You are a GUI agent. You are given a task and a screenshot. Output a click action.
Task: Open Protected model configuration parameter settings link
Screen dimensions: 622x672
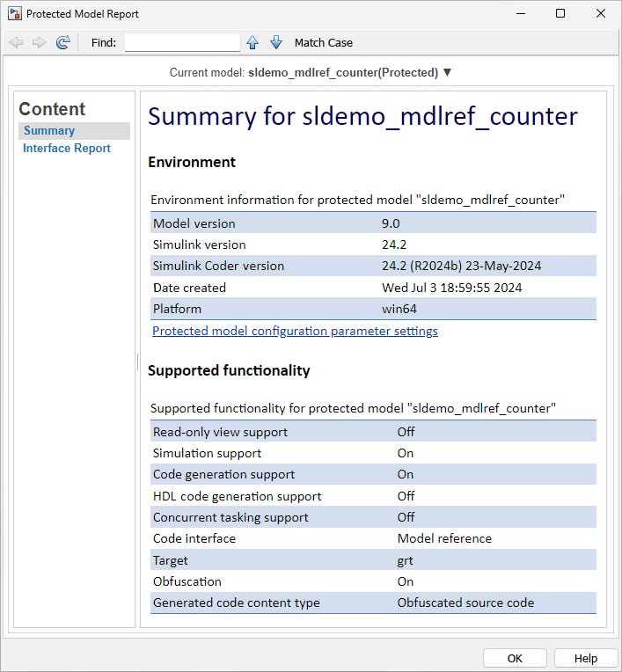[x=295, y=331]
